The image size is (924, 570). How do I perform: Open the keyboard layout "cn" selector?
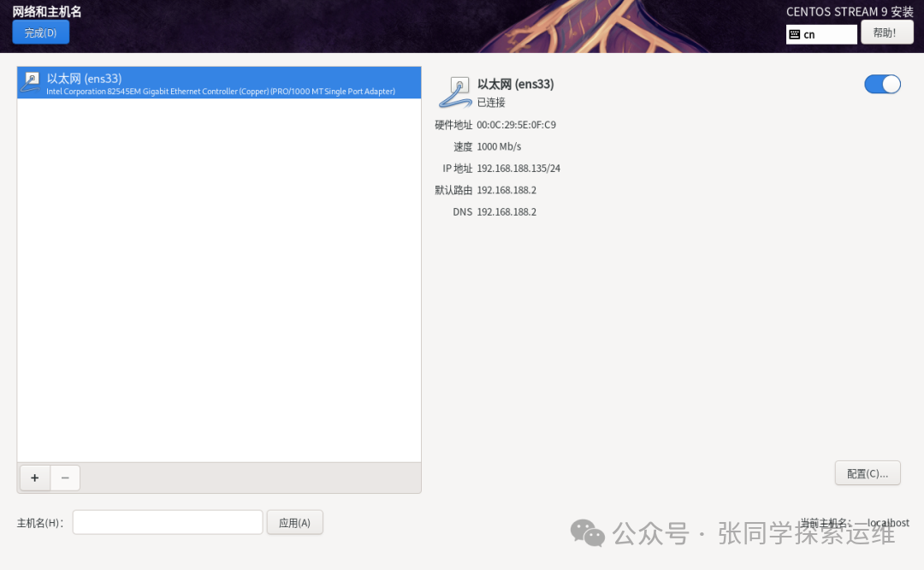click(x=821, y=34)
